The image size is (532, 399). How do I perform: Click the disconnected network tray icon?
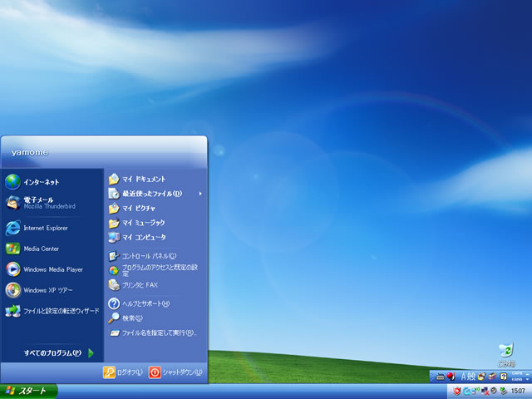point(485,392)
